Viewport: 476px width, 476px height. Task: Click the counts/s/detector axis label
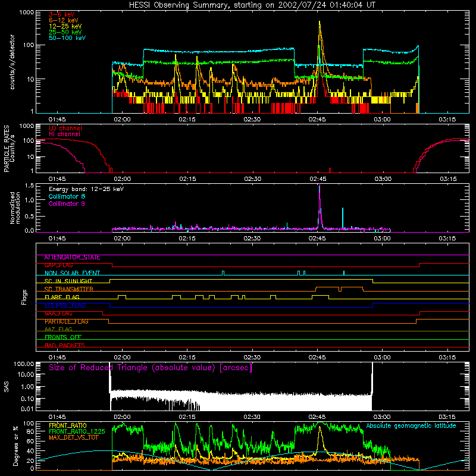12,62
